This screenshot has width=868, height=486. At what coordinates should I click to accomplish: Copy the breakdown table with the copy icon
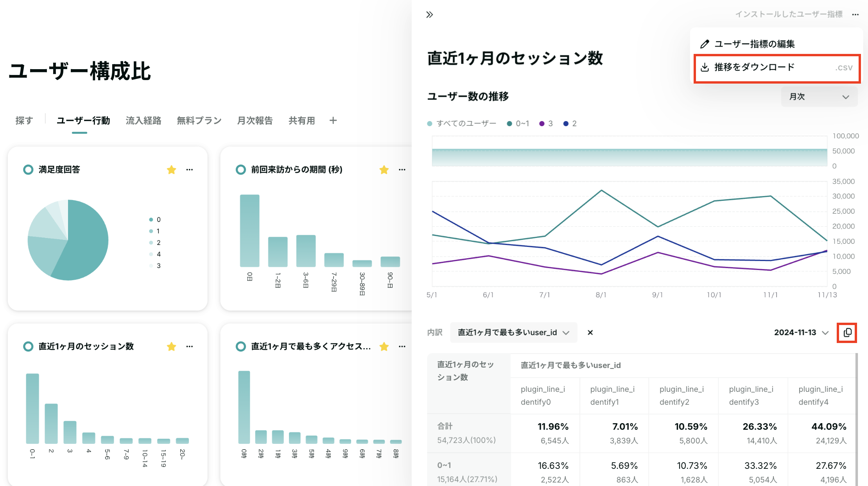(x=847, y=332)
